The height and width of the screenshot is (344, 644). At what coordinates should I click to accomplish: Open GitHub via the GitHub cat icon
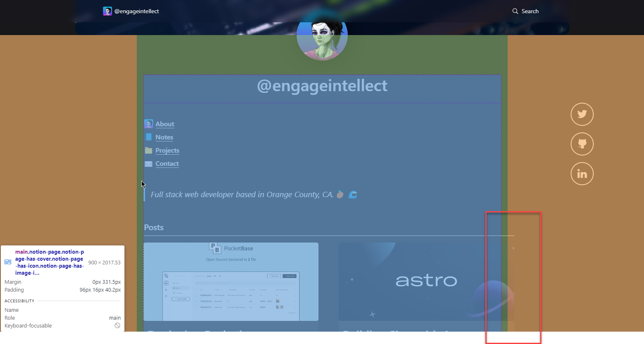tap(582, 144)
